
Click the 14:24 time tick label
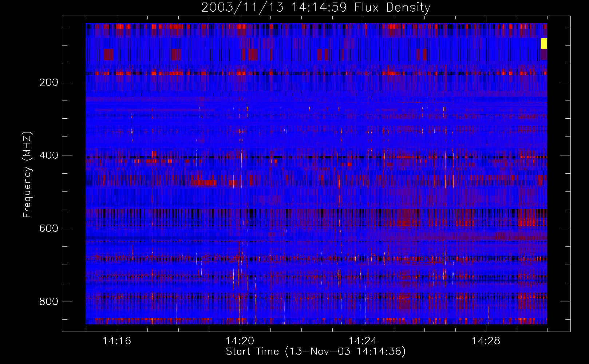pos(363,341)
